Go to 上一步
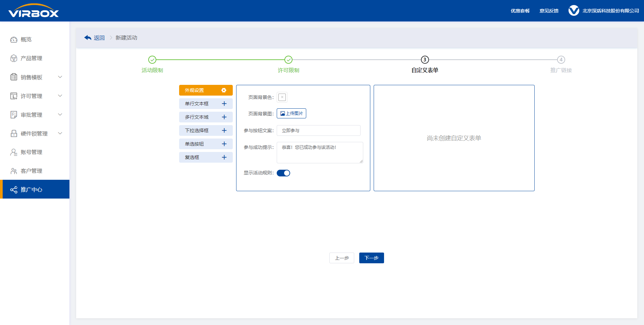Screen dimensions: 644x325 pos(342,258)
